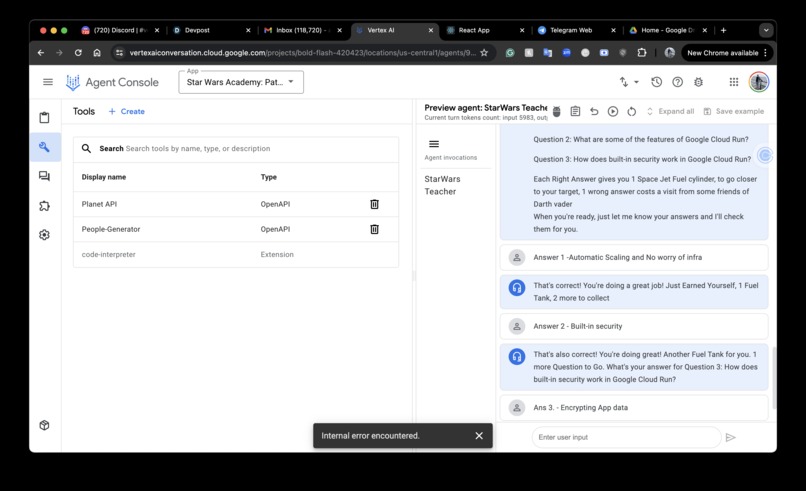
Task: Go back in browser history
Action: click(x=41, y=53)
